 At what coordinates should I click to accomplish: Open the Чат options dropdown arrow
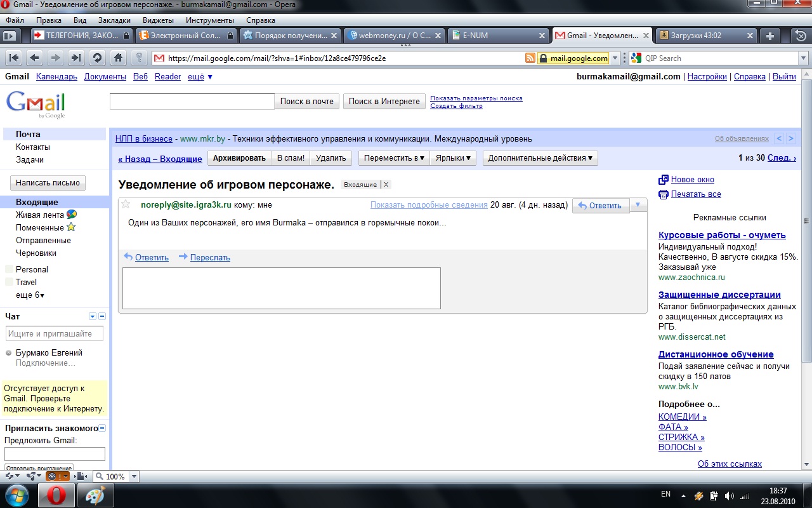(93, 316)
